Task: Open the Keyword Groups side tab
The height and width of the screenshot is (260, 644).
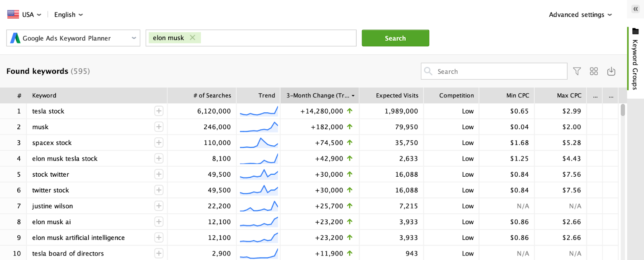Action: 636,58
